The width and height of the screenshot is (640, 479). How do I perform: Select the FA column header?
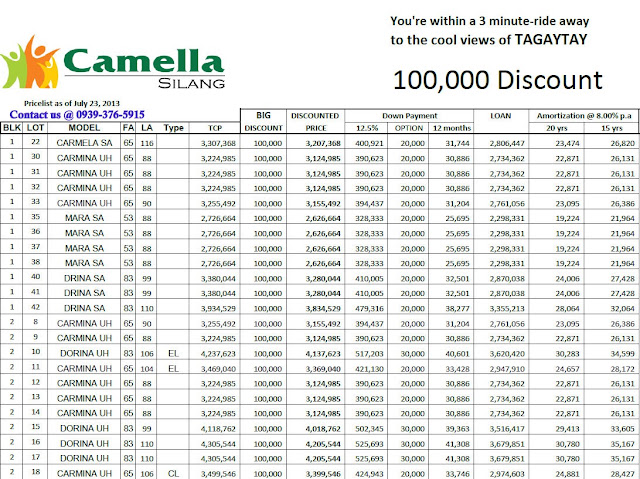(128, 128)
